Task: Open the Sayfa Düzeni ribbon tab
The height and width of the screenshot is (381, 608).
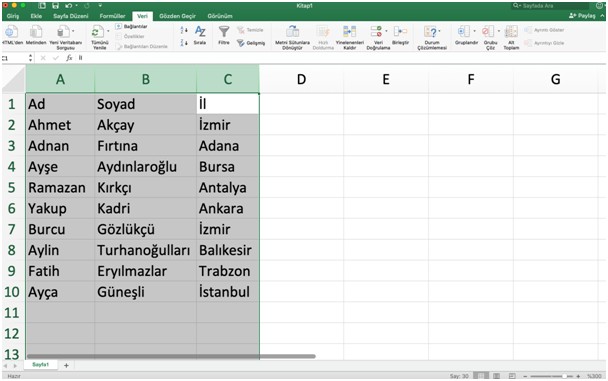Action: (71, 16)
